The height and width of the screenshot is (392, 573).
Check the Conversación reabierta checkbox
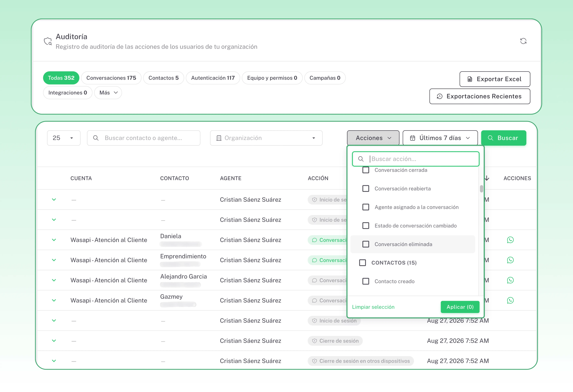point(366,189)
